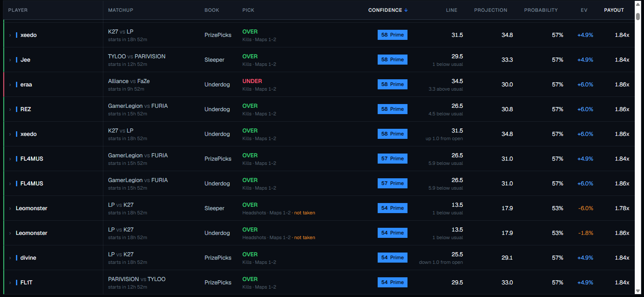Select the player name eraa

(26, 84)
